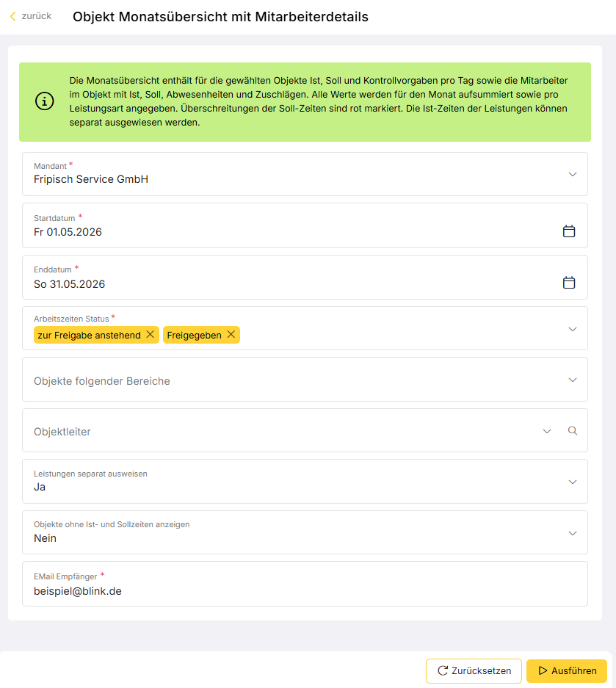
Task: Open 'Leistungen separat ausweisen' dropdown
Action: [305, 482]
